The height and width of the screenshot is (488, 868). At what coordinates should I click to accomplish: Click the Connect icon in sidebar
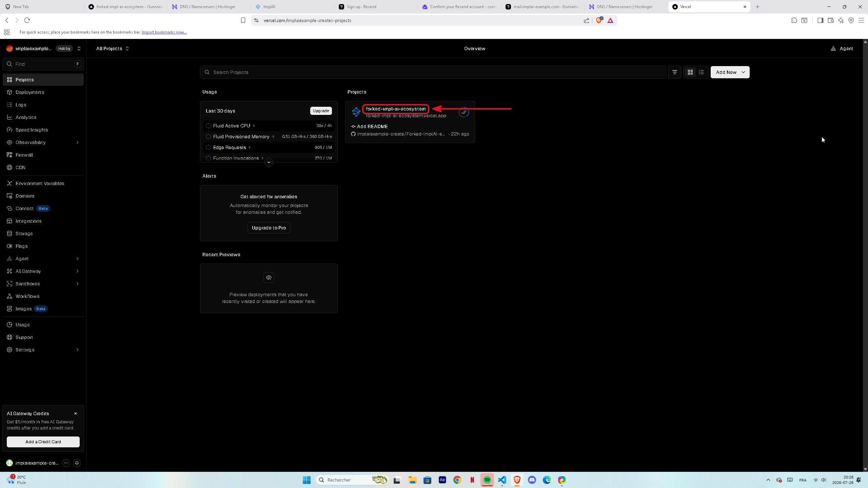point(9,208)
